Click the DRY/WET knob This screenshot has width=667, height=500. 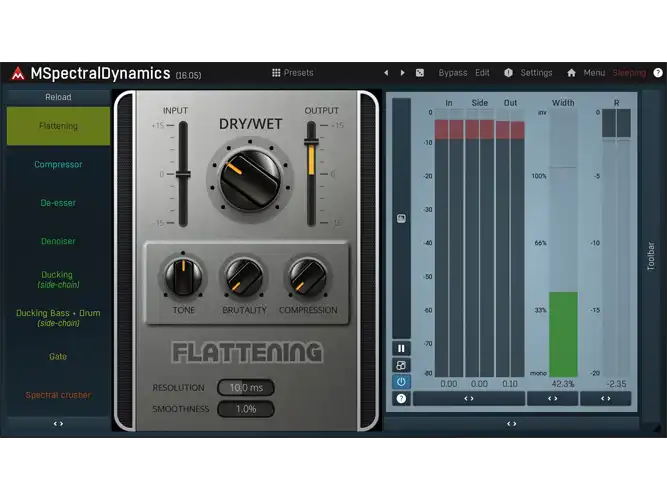pos(250,180)
